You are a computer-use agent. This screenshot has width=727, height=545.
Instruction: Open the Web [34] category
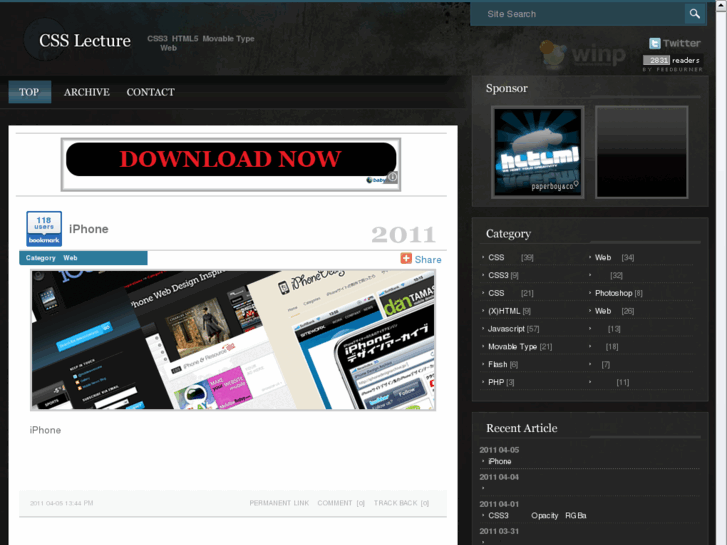(x=614, y=257)
